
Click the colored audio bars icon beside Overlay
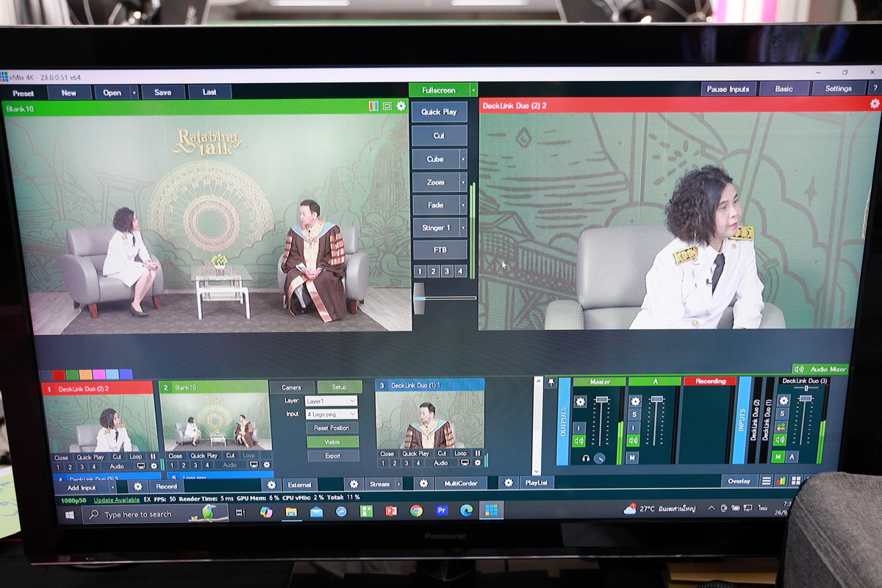coord(781,481)
